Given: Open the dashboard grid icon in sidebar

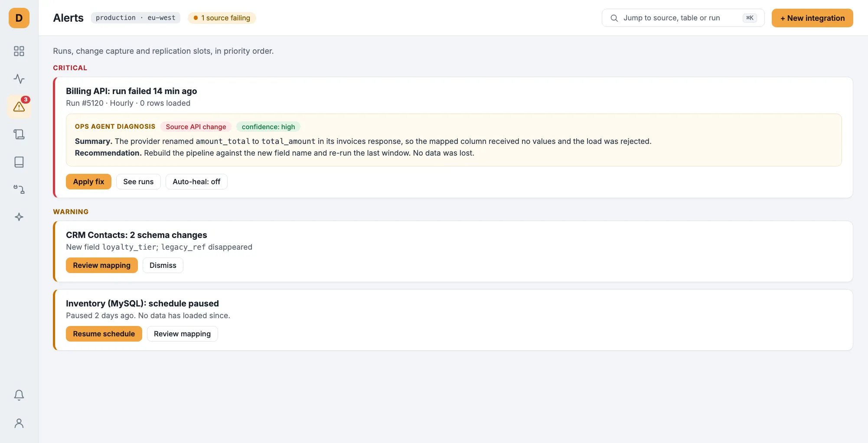Looking at the screenshot, I should pos(19,51).
